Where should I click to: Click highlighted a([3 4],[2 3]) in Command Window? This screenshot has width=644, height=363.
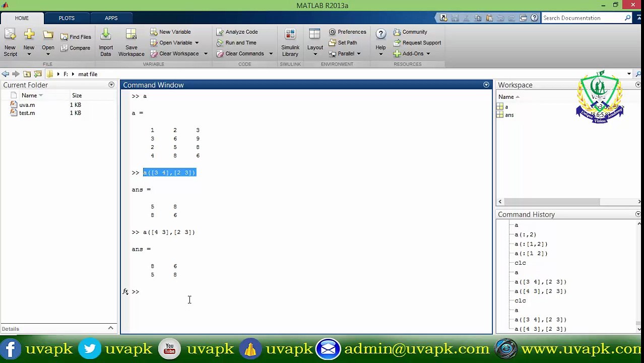[169, 172]
